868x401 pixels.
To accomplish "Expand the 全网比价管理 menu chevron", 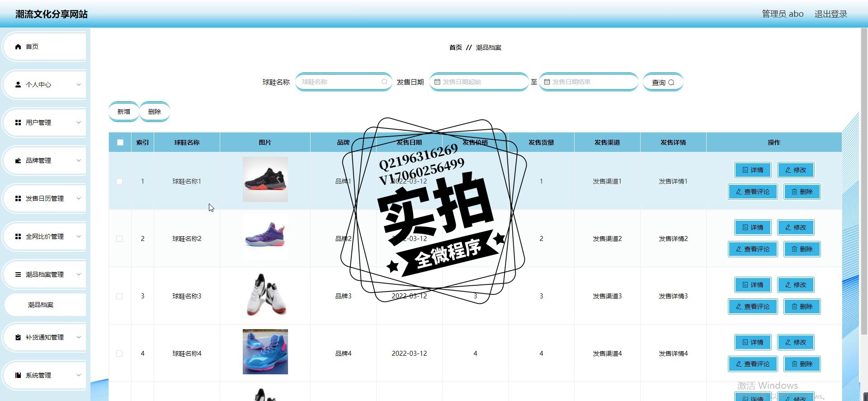I will click(79, 236).
